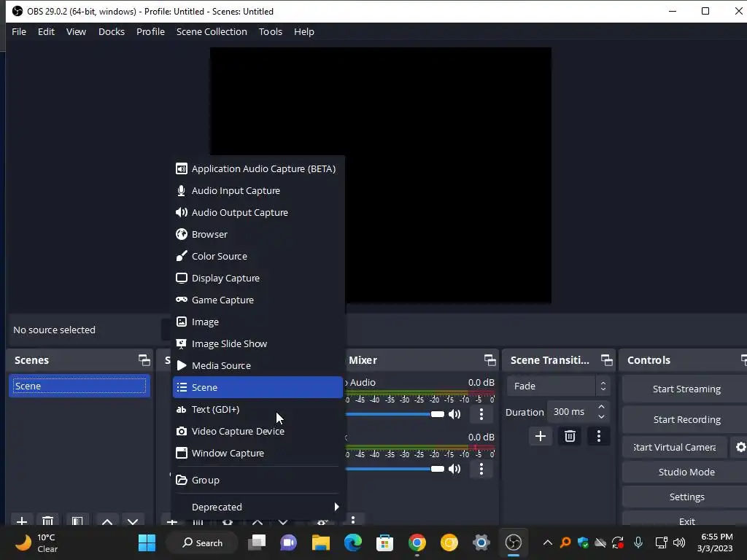Open the Fade transition dropdown
The width and height of the screenshot is (747, 560).
pos(558,386)
